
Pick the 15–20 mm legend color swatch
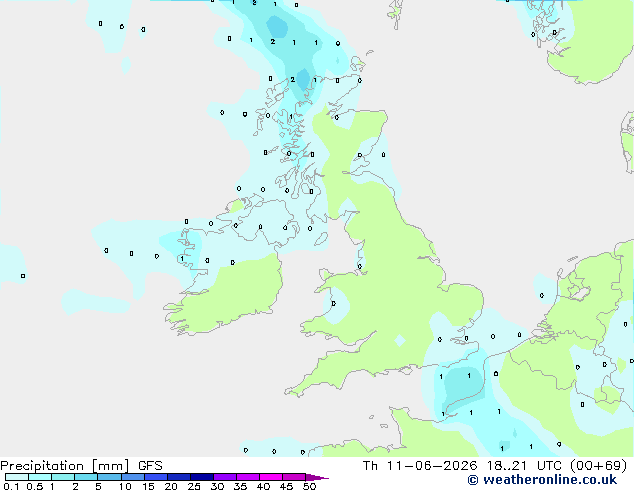(x=155, y=477)
